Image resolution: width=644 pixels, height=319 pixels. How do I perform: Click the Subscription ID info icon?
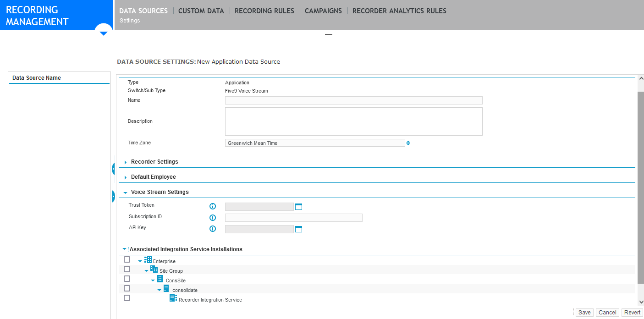pyautogui.click(x=212, y=218)
